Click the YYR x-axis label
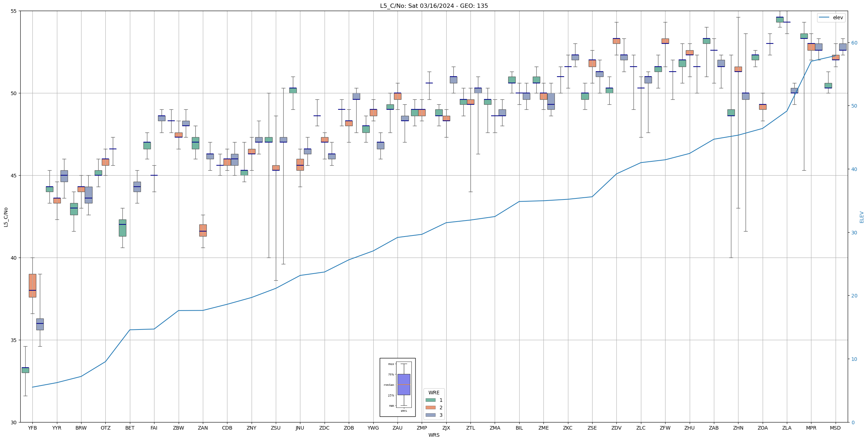This screenshot has height=441, width=868. pos(57,428)
